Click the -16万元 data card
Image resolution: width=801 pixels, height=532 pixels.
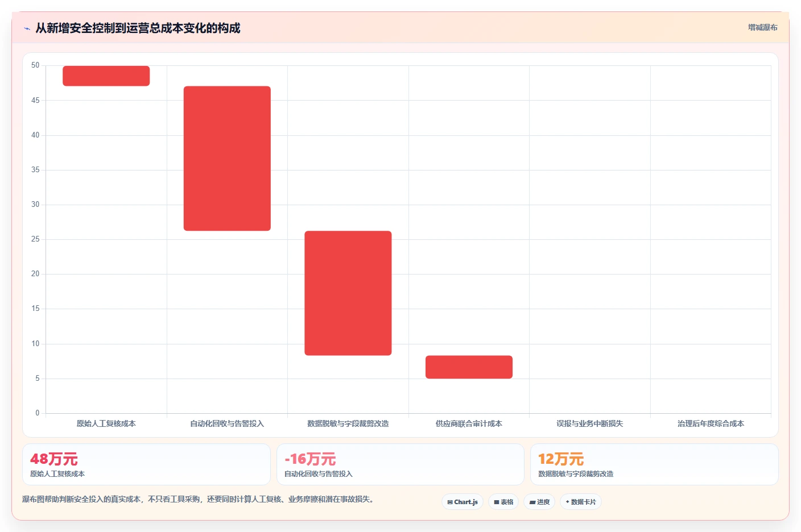coord(400,464)
